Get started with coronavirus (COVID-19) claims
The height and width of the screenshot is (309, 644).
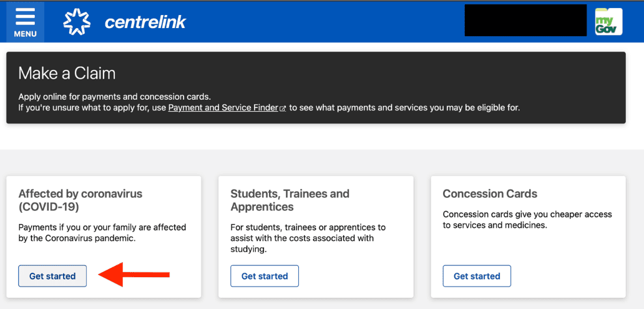(x=52, y=276)
